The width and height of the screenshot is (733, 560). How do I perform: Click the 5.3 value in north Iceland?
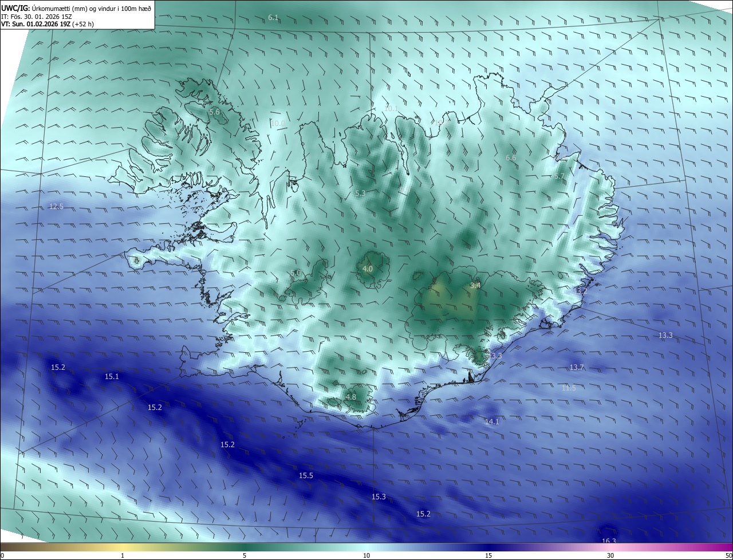click(360, 194)
